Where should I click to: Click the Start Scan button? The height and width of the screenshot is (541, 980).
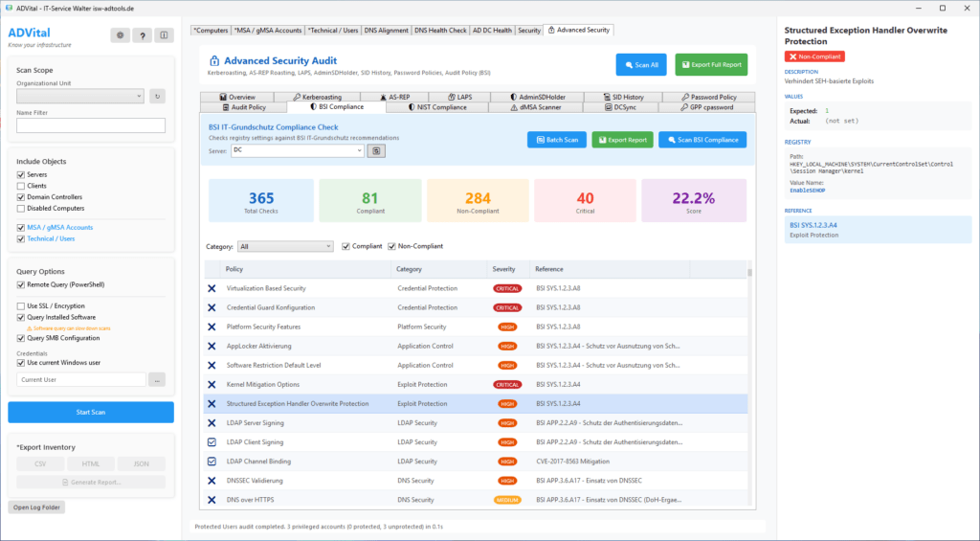pyautogui.click(x=91, y=412)
